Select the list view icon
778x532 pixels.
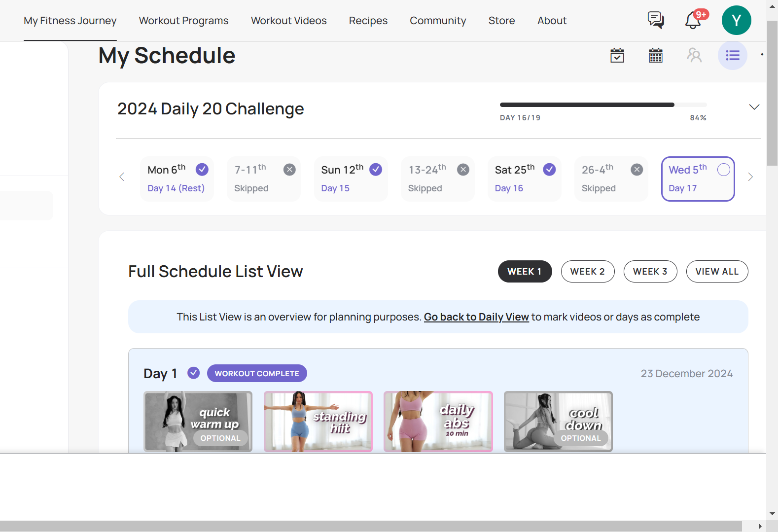[x=732, y=55]
